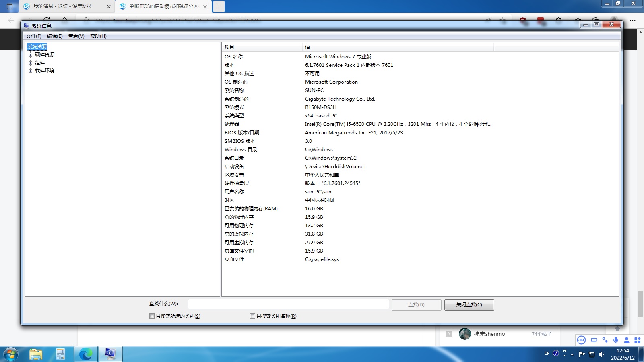Open a new Edge tab
This screenshot has height=362, width=644.
click(x=219, y=6)
